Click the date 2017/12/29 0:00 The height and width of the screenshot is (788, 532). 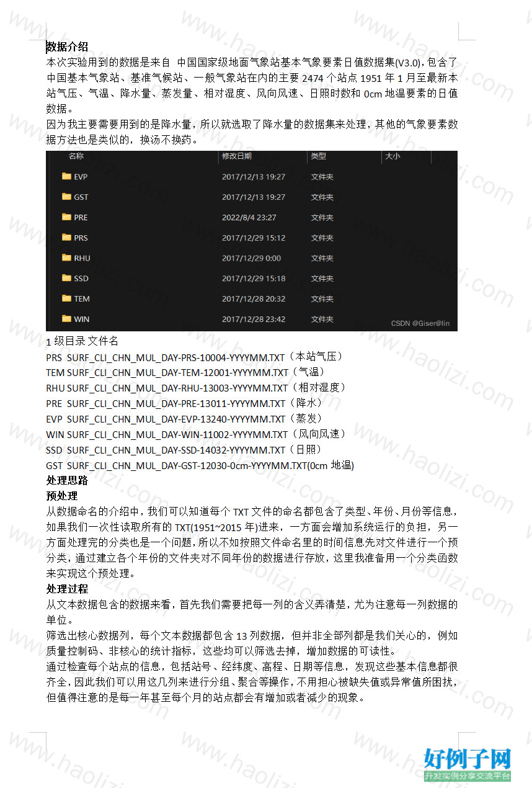[x=251, y=258]
